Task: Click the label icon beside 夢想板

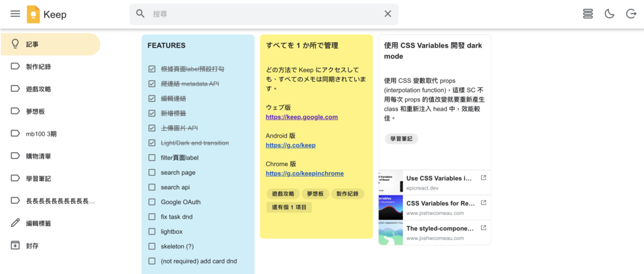Action: [x=15, y=111]
